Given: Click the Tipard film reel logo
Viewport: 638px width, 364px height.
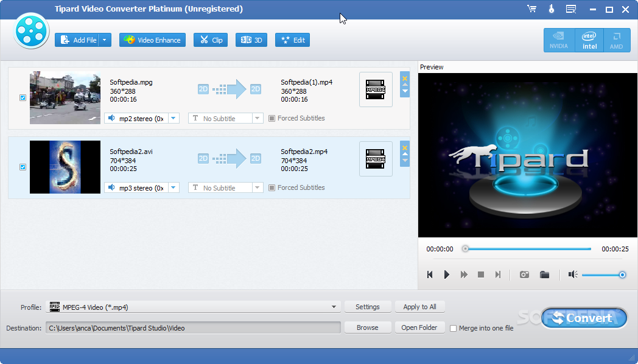Looking at the screenshot, I should pyautogui.click(x=31, y=31).
